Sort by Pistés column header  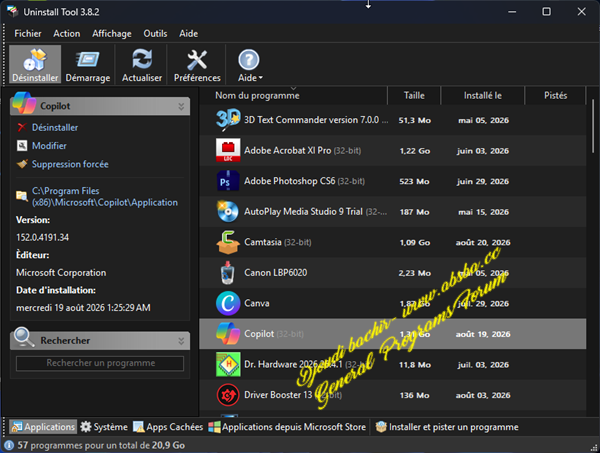click(555, 96)
